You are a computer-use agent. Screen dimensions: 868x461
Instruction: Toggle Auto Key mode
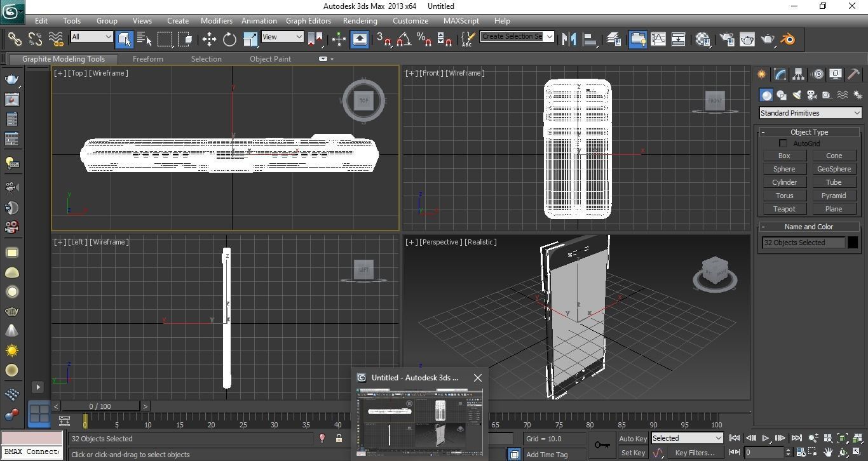click(x=632, y=439)
